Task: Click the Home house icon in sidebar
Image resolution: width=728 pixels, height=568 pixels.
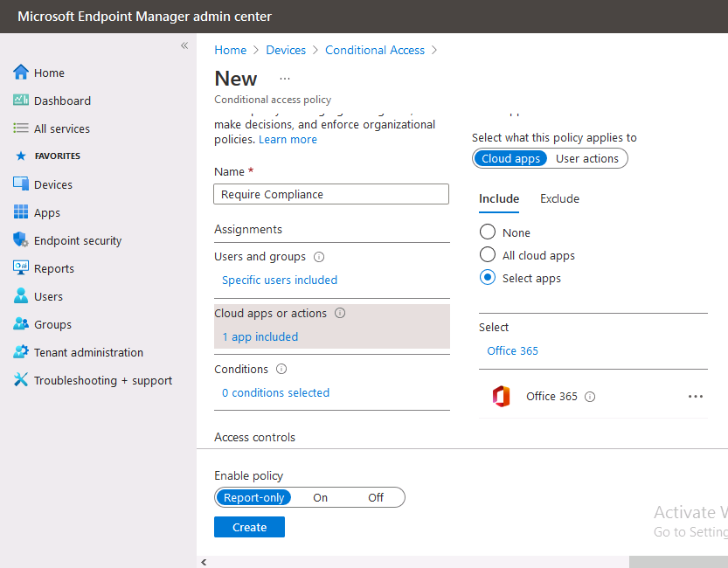Action: [x=20, y=73]
